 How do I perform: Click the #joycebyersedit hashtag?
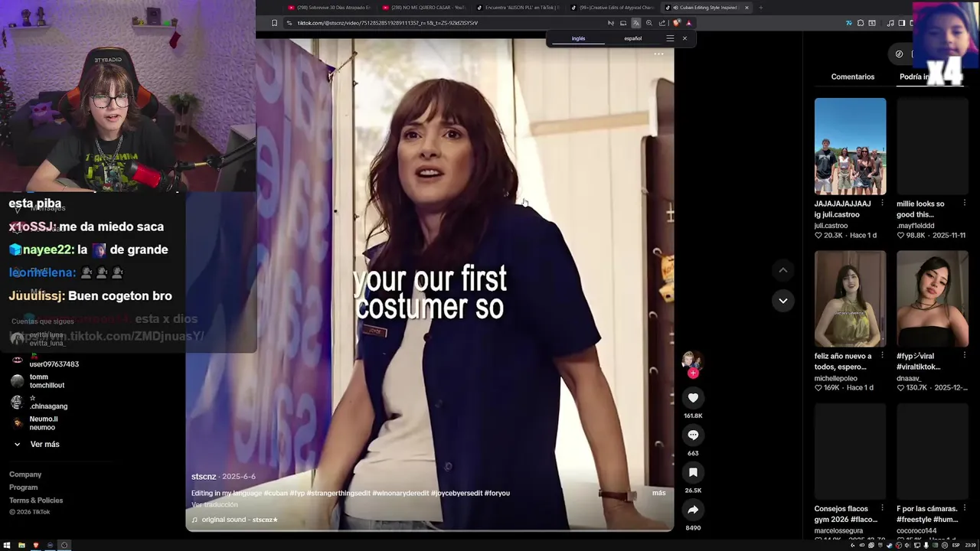point(456,494)
